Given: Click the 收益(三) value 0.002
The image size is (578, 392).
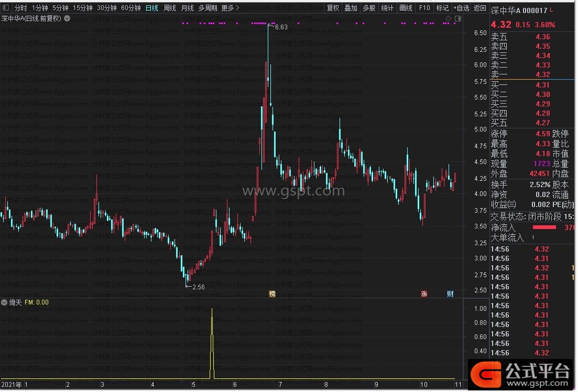Looking at the screenshot, I should coord(541,205).
